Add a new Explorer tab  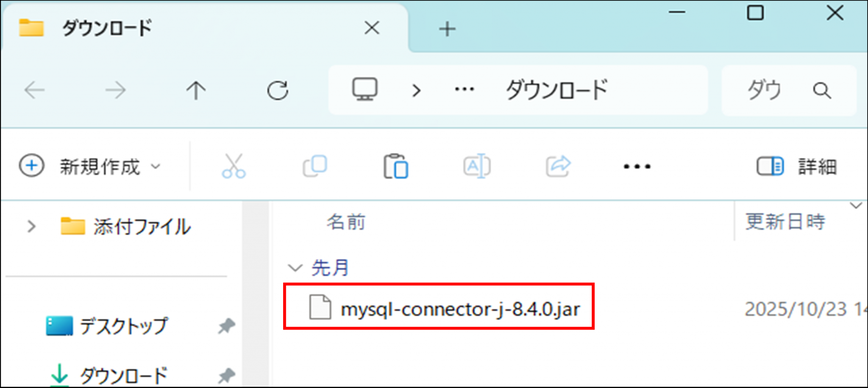(x=447, y=29)
